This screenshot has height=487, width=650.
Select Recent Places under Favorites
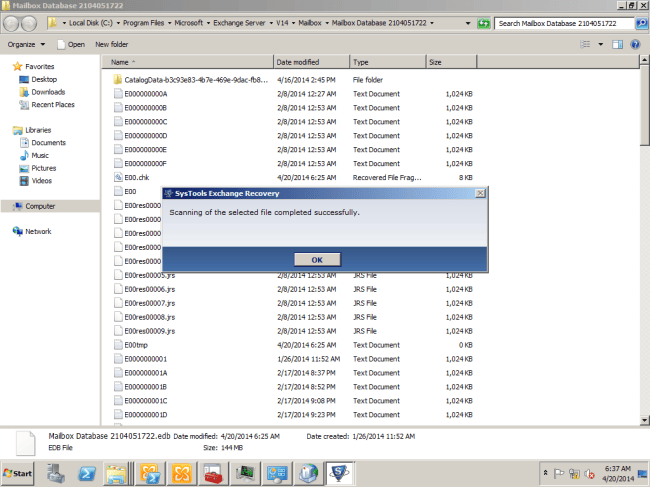(53, 105)
